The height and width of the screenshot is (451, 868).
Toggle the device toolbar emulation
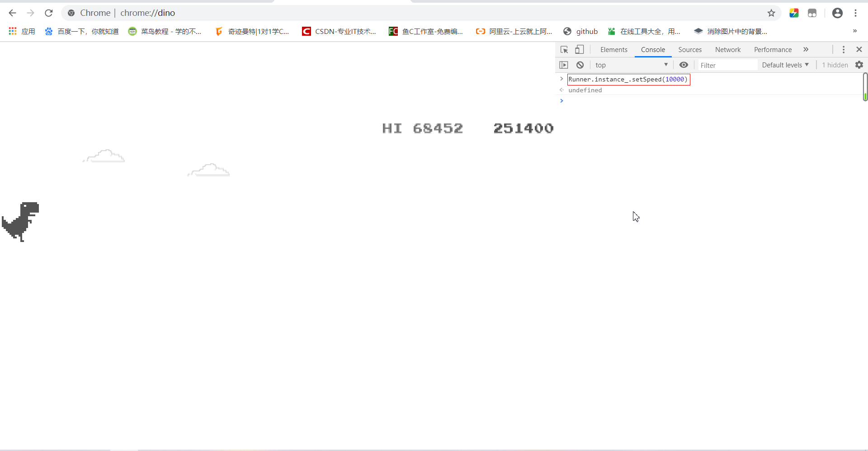580,50
